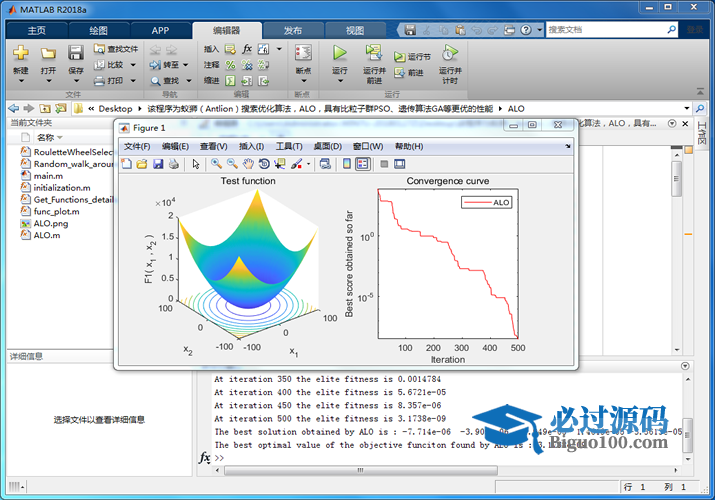Toggle the zoom out tool in Figure 1
715x500 pixels.
[x=232, y=164]
